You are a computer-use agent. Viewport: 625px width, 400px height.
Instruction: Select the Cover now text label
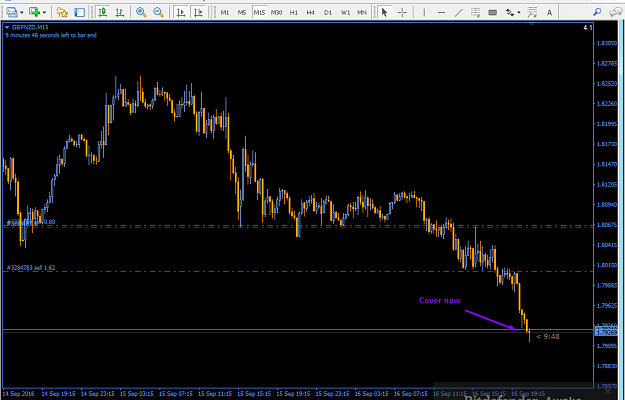pos(440,300)
